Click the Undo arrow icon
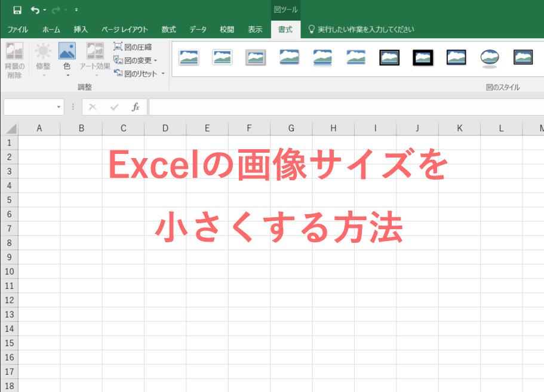 (34, 9)
